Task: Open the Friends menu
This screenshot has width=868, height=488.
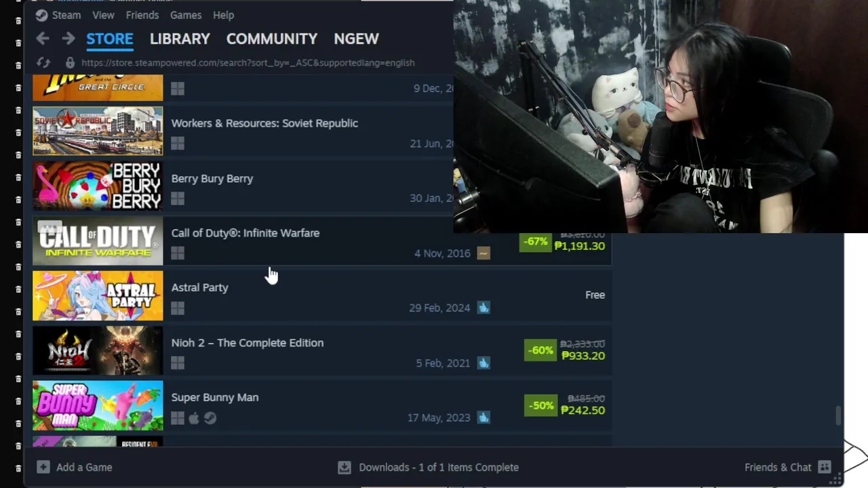Action: click(142, 15)
